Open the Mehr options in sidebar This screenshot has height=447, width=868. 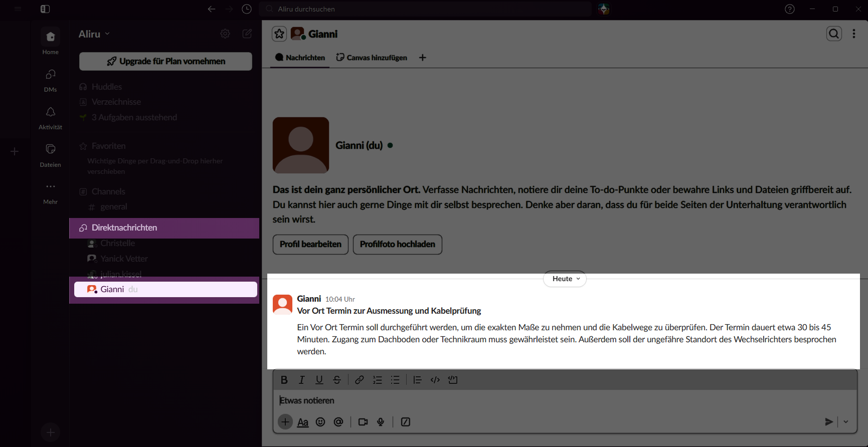point(50,193)
